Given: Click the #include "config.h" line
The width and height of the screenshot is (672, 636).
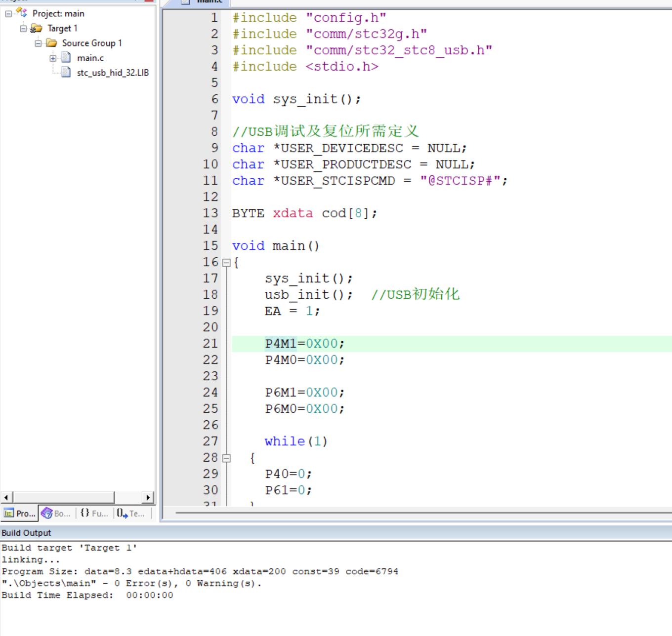Looking at the screenshot, I should pyautogui.click(x=309, y=18).
